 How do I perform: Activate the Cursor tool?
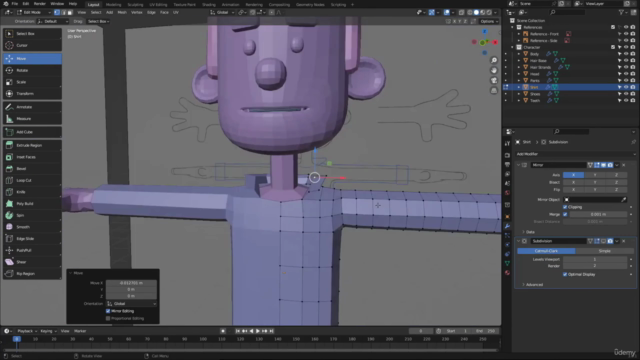[x=32, y=45]
